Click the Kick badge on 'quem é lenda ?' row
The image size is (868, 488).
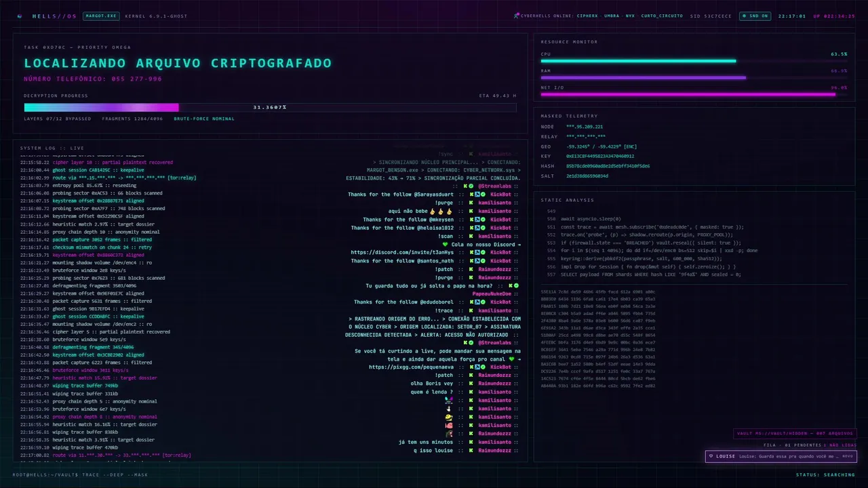pos(470,392)
